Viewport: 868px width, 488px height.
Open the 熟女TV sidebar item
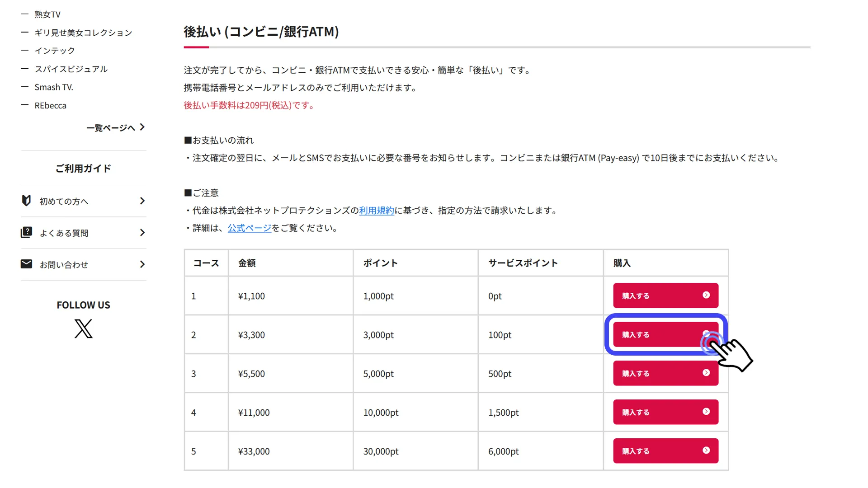click(x=47, y=14)
